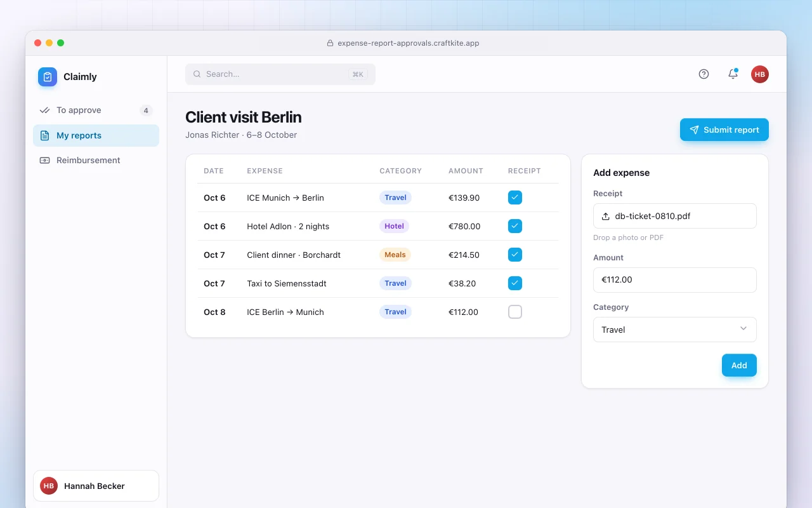The width and height of the screenshot is (812, 508).
Task: Click the Claimly clipboard logo icon
Action: point(48,77)
